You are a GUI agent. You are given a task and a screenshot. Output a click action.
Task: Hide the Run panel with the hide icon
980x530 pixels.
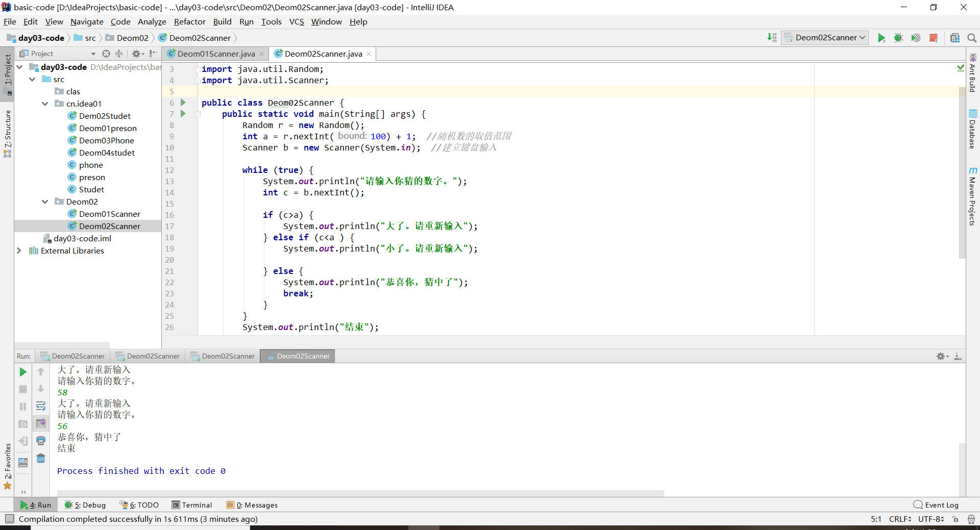pyautogui.click(x=958, y=356)
